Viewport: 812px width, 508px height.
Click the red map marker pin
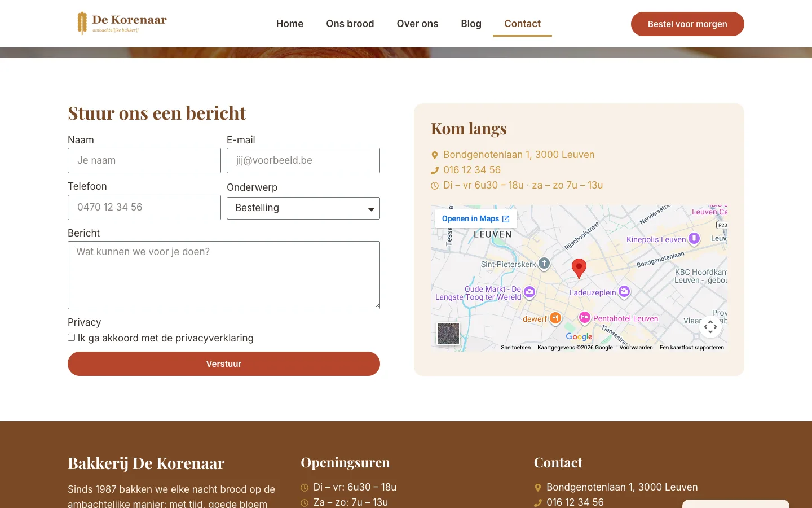tap(579, 269)
